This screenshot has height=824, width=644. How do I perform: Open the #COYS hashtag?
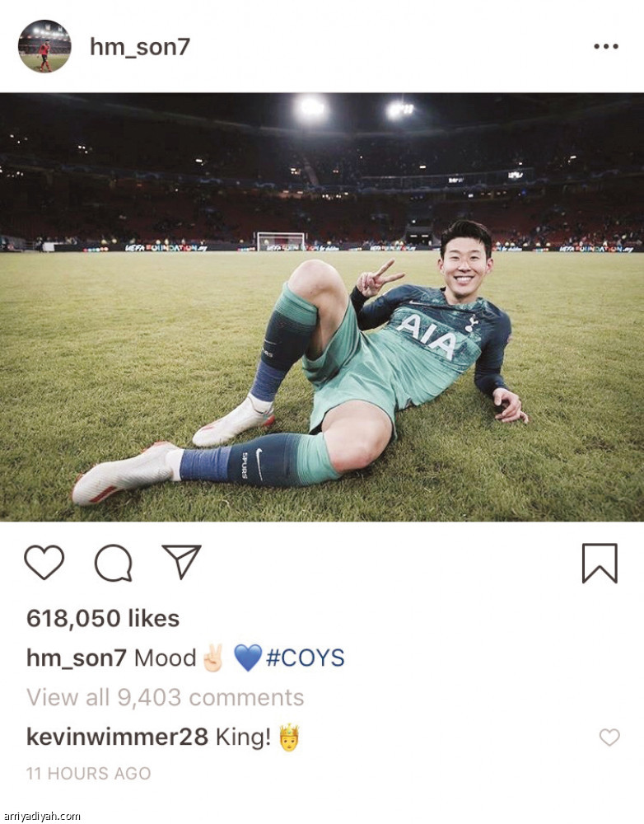coord(306,658)
